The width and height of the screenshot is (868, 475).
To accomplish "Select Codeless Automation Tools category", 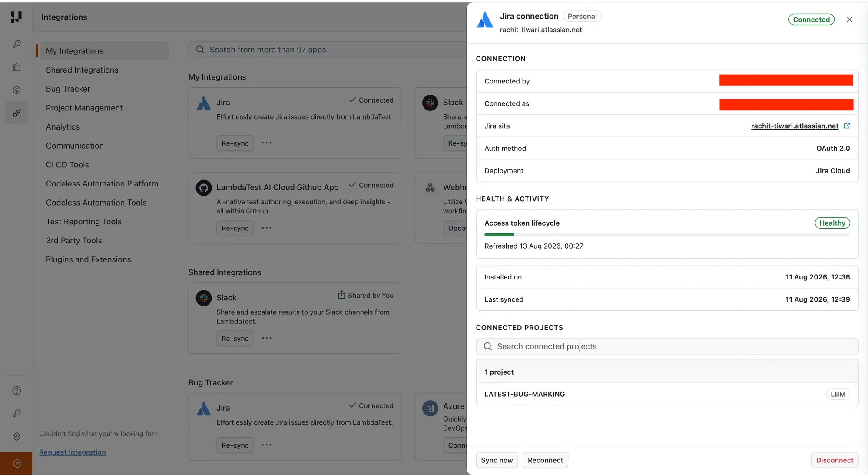I will (x=96, y=203).
